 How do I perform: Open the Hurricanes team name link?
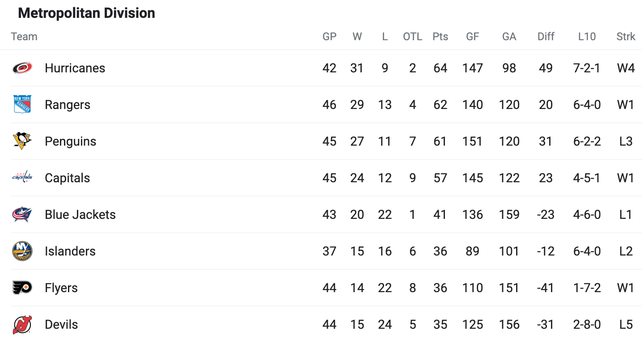[75, 68]
